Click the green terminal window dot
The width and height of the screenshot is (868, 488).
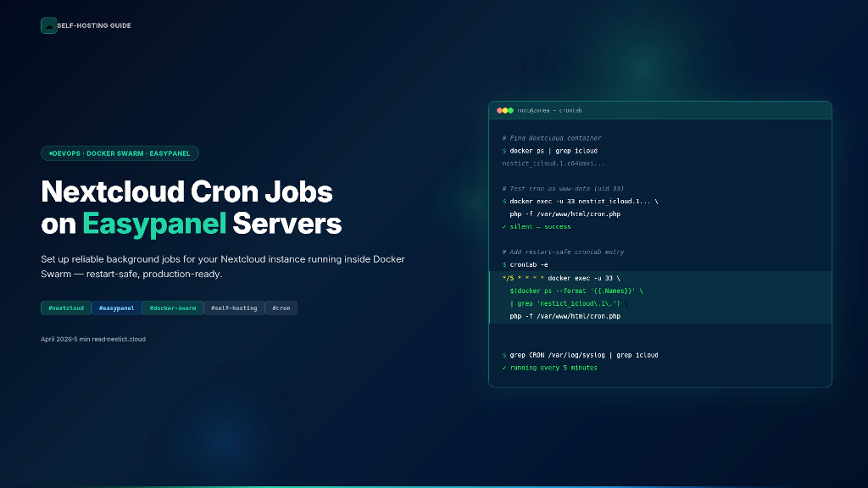coord(510,111)
